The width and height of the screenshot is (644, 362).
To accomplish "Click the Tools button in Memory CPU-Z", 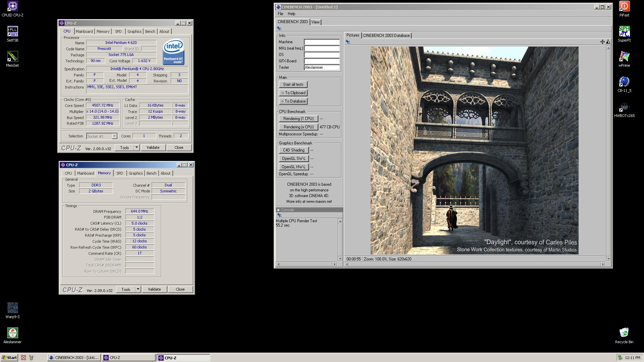I will point(126,289).
